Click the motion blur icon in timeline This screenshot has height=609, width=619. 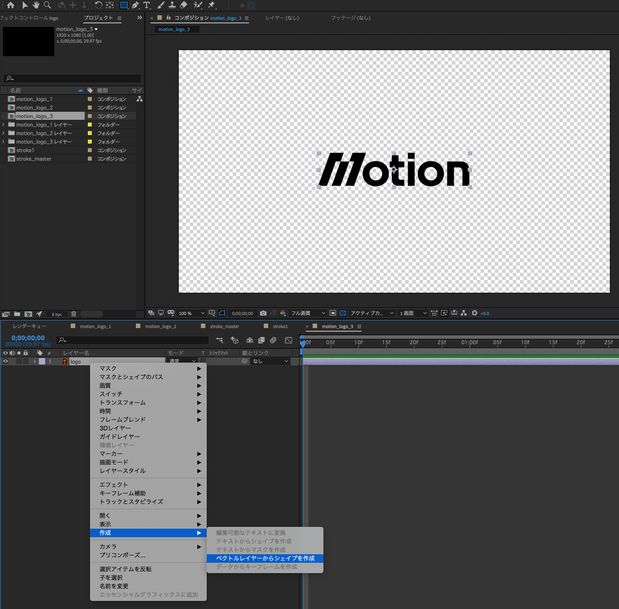click(x=273, y=340)
